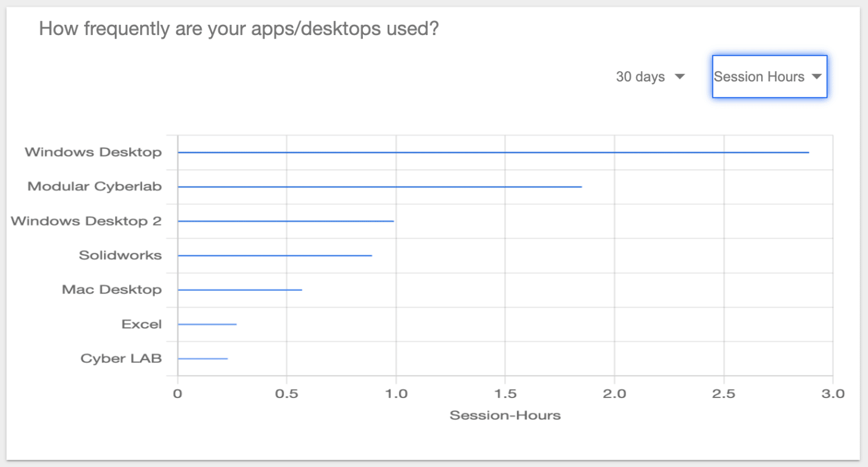Click the Excel axis label

[x=141, y=325]
